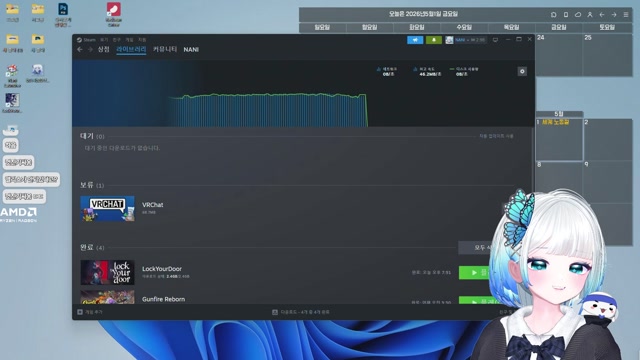This screenshot has height=360, width=640.
Task: Select day 25 in the calendar widget
Action: (x=608, y=54)
